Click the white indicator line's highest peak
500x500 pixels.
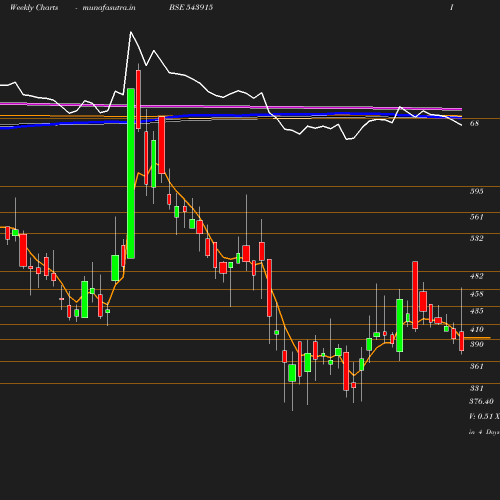pos(131,32)
